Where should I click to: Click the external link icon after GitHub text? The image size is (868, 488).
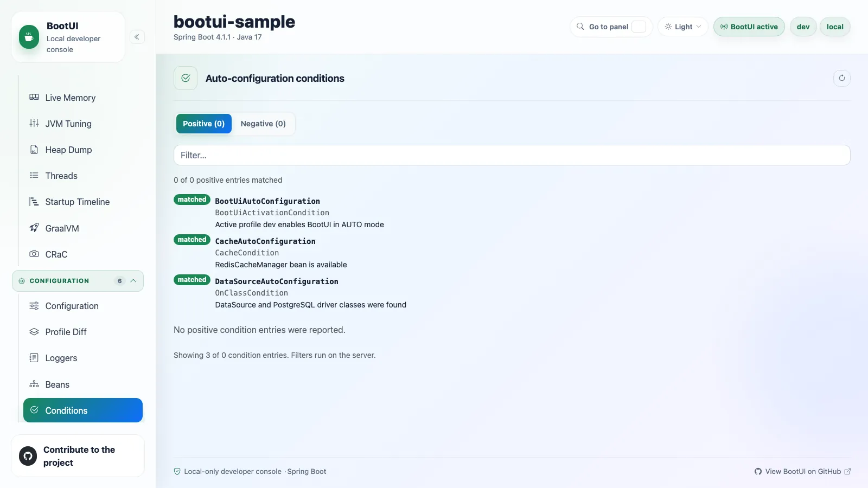click(847, 472)
